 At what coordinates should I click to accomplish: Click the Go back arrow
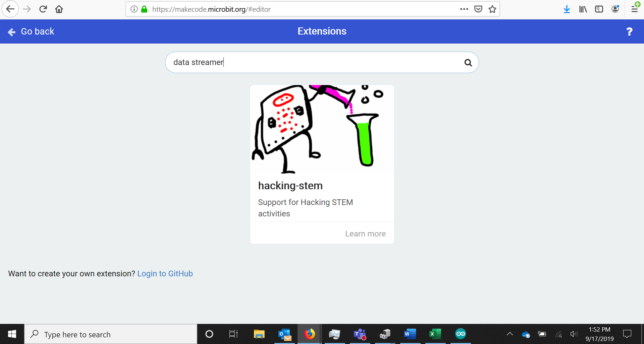(x=12, y=32)
